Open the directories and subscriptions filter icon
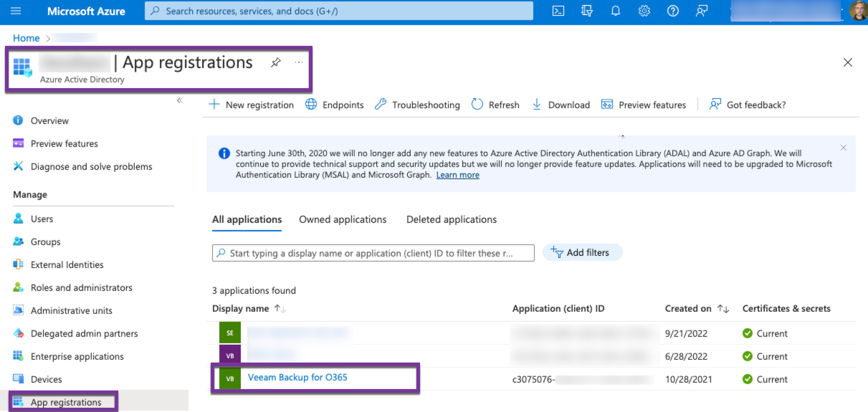 587,11
